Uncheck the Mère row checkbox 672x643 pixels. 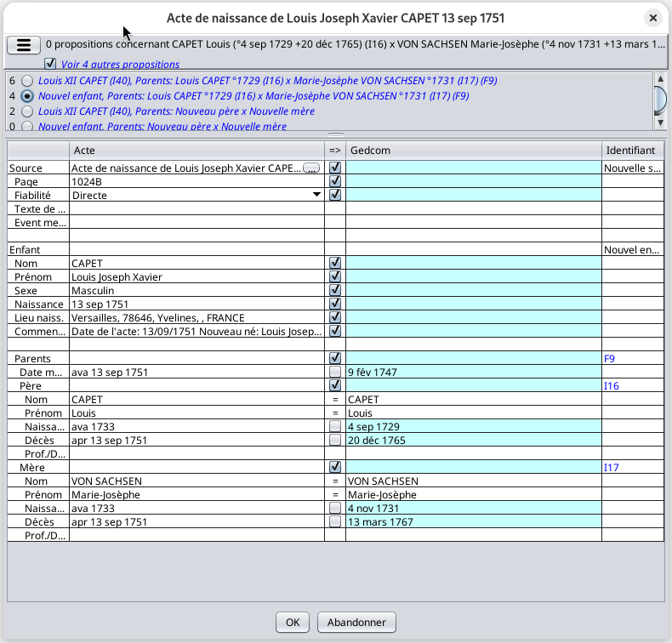click(x=335, y=467)
